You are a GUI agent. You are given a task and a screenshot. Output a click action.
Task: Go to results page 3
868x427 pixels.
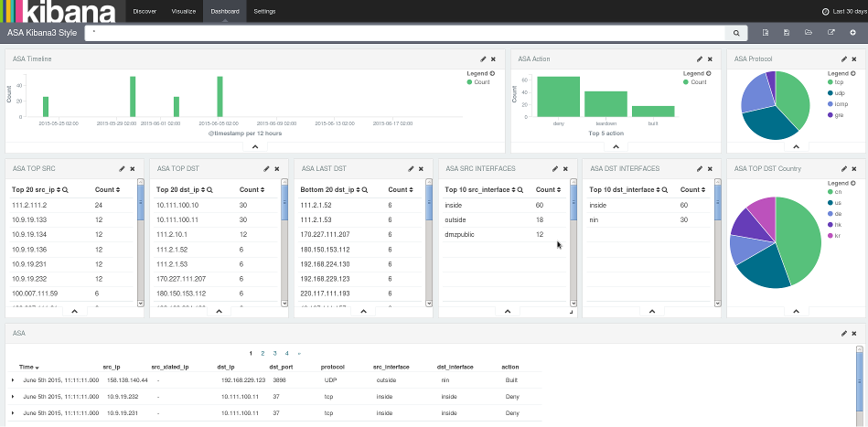pos(274,354)
